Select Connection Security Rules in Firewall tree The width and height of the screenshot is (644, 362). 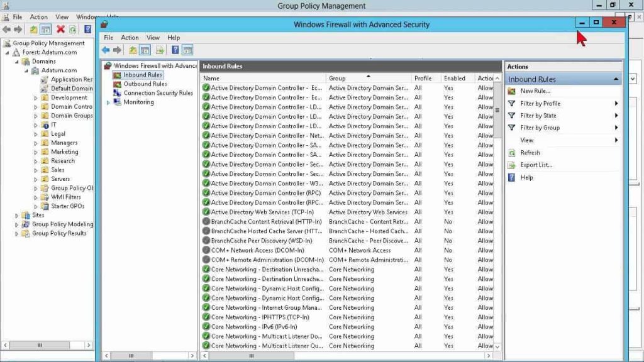pyautogui.click(x=158, y=93)
